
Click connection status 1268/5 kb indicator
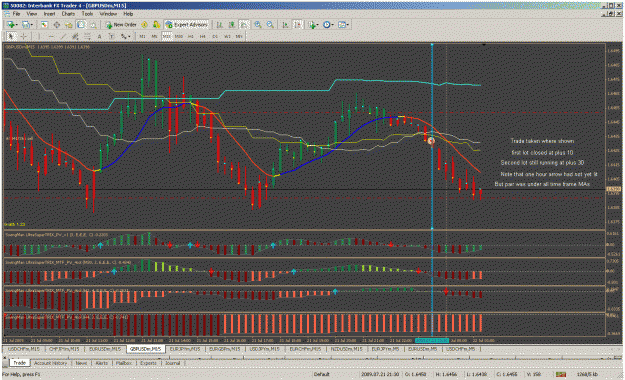[587, 374]
